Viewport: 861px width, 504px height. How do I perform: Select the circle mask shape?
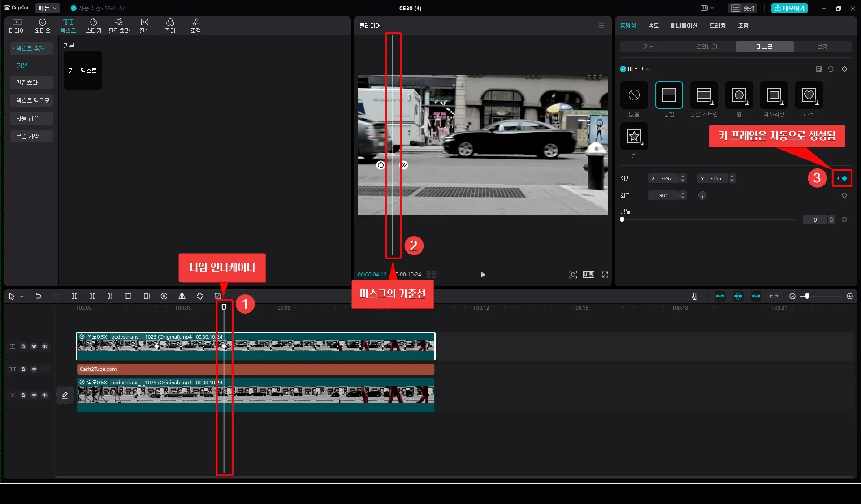point(739,95)
